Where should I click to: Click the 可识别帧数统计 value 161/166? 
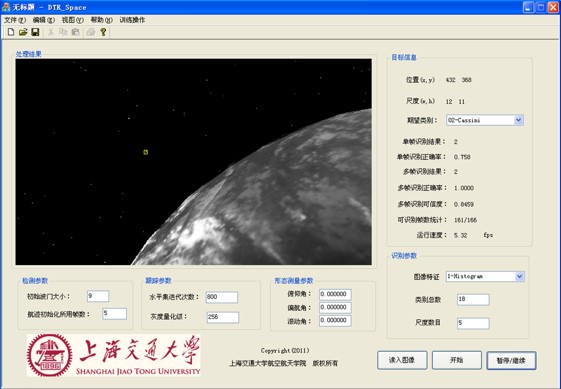[x=465, y=220]
